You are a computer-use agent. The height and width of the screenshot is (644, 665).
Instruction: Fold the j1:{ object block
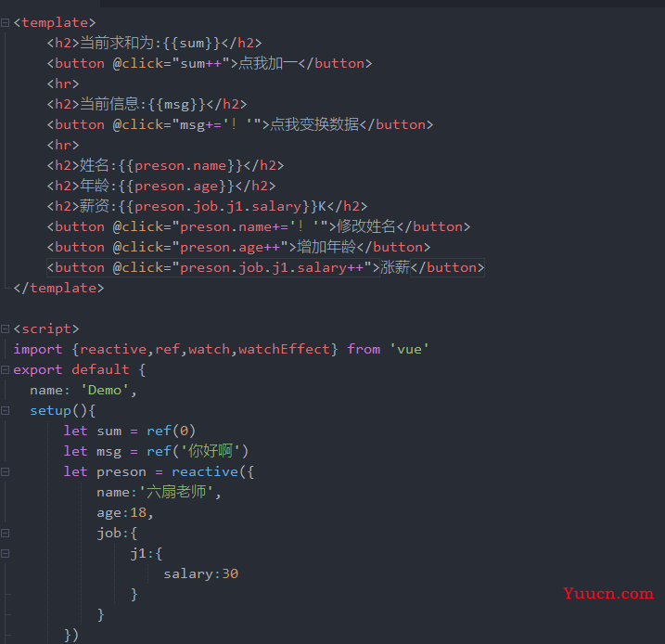coord(5,553)
